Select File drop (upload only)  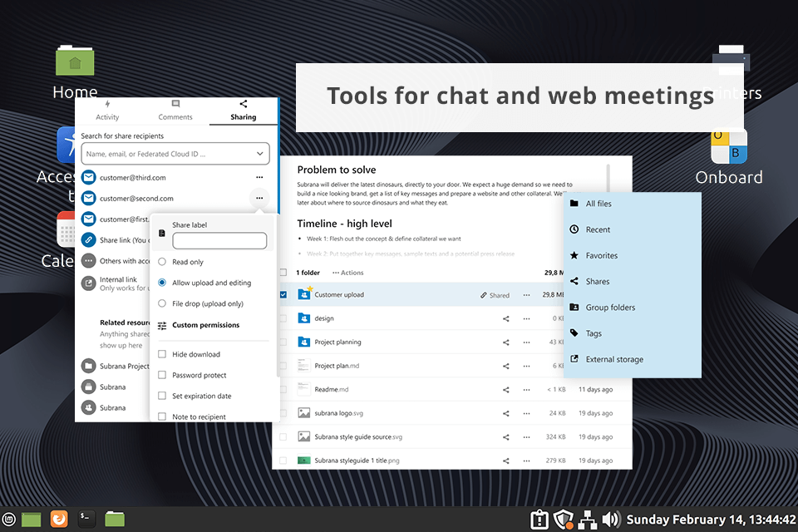click(162, 303)
